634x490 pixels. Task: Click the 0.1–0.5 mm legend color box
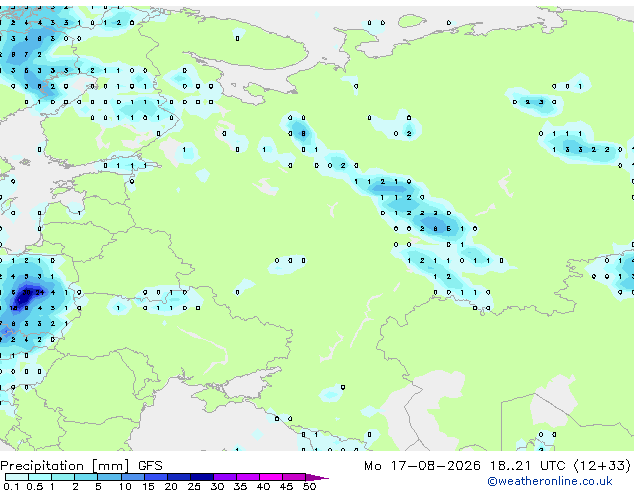tap(17, 477)
